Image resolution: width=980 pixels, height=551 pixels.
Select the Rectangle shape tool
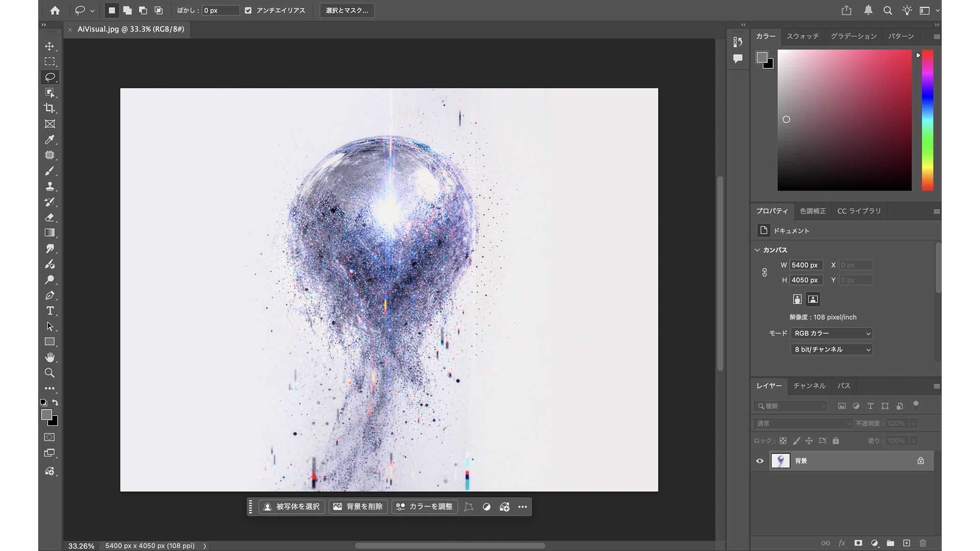pyautogui.click(x=50, y=342)
